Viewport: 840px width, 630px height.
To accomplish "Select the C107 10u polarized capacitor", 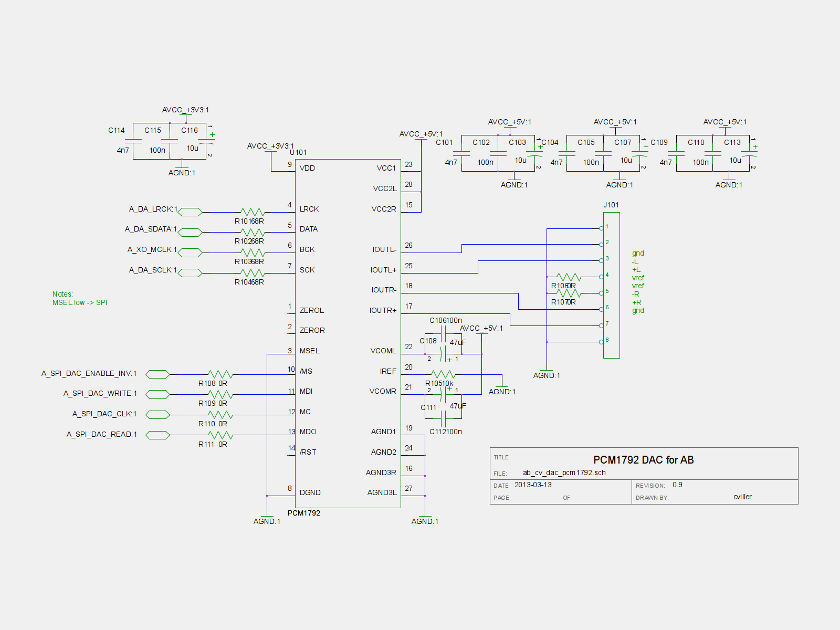I will pyautogui.click(x=640, y=154).
